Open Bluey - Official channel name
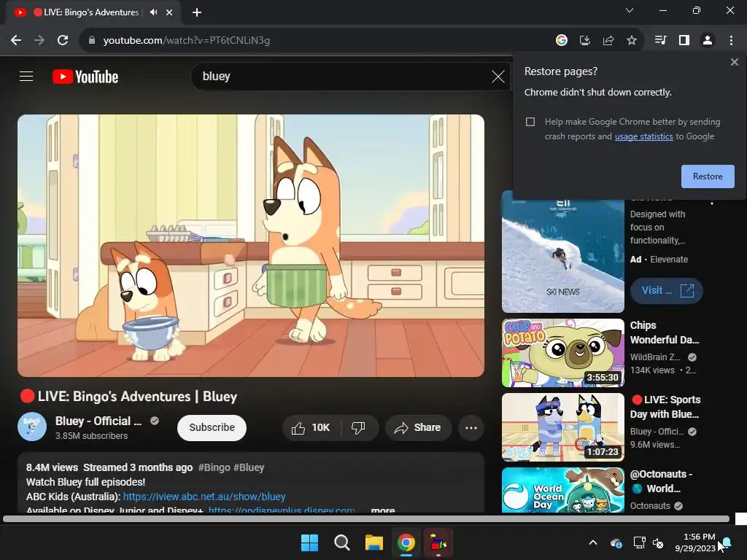Viewport: 747px width, 560px height. 98,421
